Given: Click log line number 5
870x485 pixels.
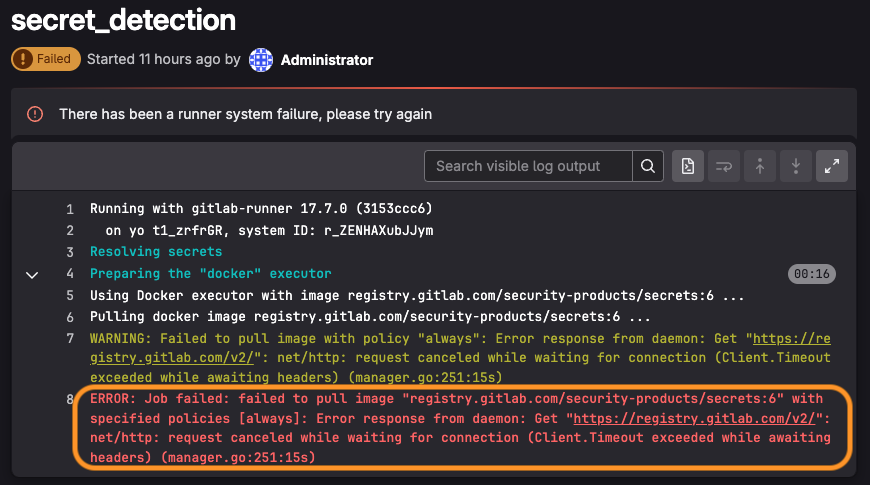Looking at the screenshot, I should pyautogui.click(x=70, y=296).
